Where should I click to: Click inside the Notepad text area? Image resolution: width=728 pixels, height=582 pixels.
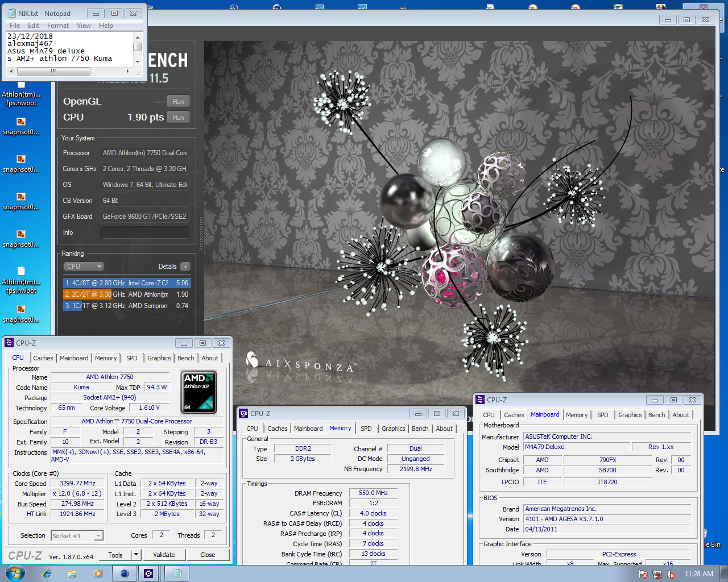pyautogui.click(x=69, y=49)
